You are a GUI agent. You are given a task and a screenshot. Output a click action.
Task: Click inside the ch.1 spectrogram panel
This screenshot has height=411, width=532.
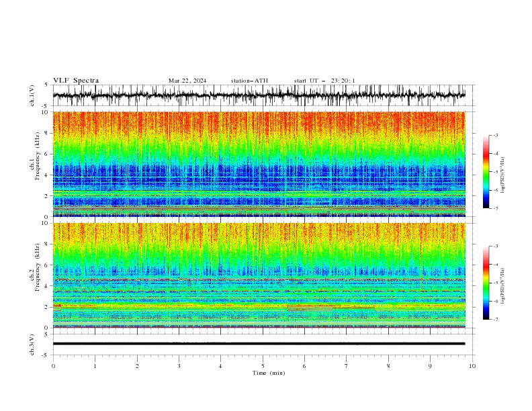click(259, 164)
